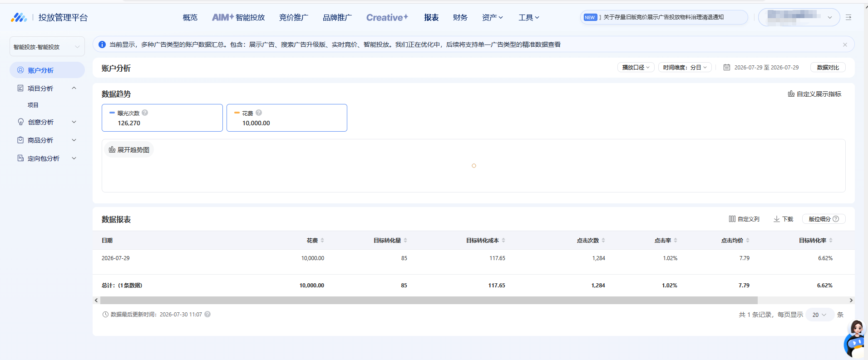Viewport: 868px width, 360px height.
Task: Click the horizontal table scrollbar thumb
Action: point(429,300)
